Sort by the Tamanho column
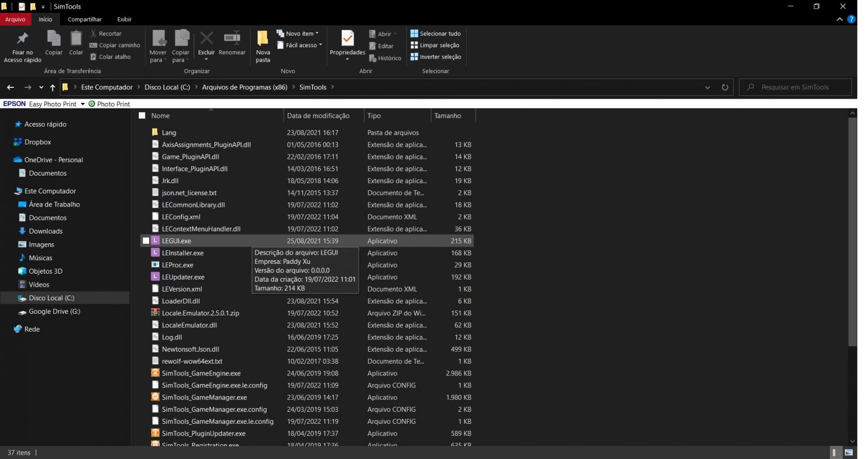Screen dimensions: 868x459 point(454,115)
